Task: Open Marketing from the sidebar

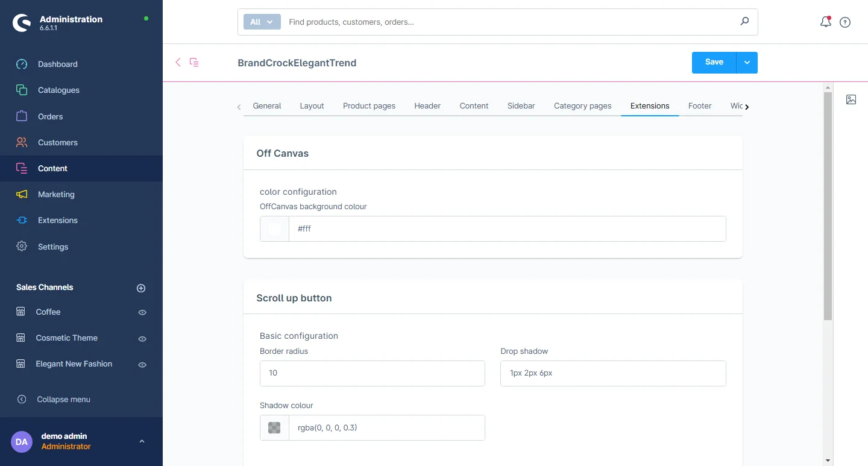Action: click(56, 194)
